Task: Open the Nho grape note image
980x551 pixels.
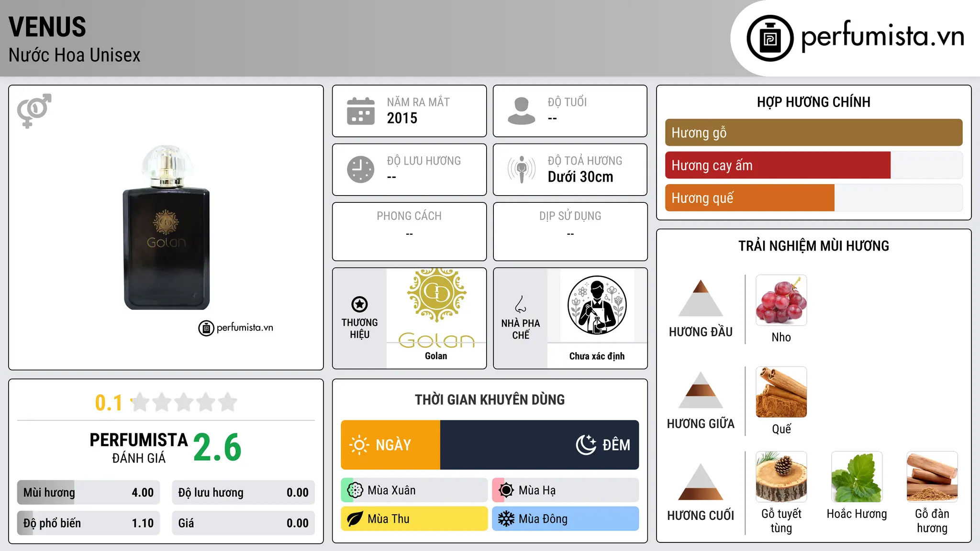Action: [x=781, y=300]
